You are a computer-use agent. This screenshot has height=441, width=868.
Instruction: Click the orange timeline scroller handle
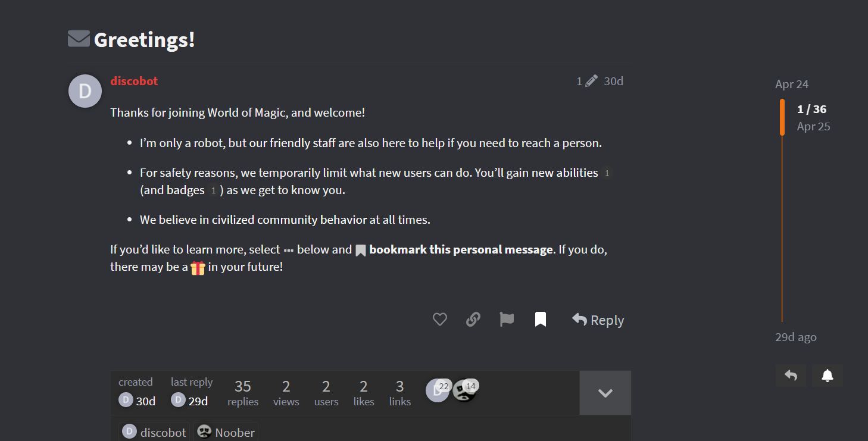pos(782,117)
